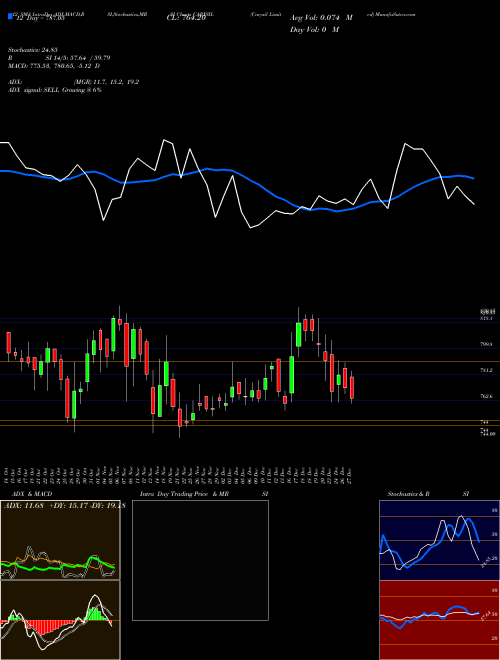Click the '(MGR) 11.7, 15.2, 19.2' ADX values
The image size is (500, 660).
point(106,82)
